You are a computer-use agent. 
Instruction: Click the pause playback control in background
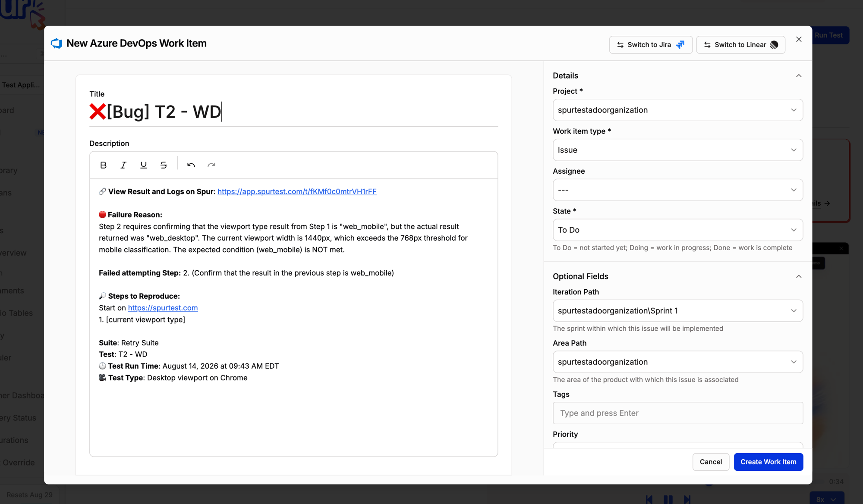tap(668, 499)
